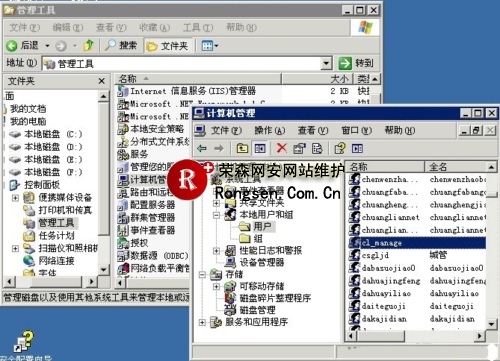
Task: Click the export list toolbar icon
Action: tap(317, 148)
